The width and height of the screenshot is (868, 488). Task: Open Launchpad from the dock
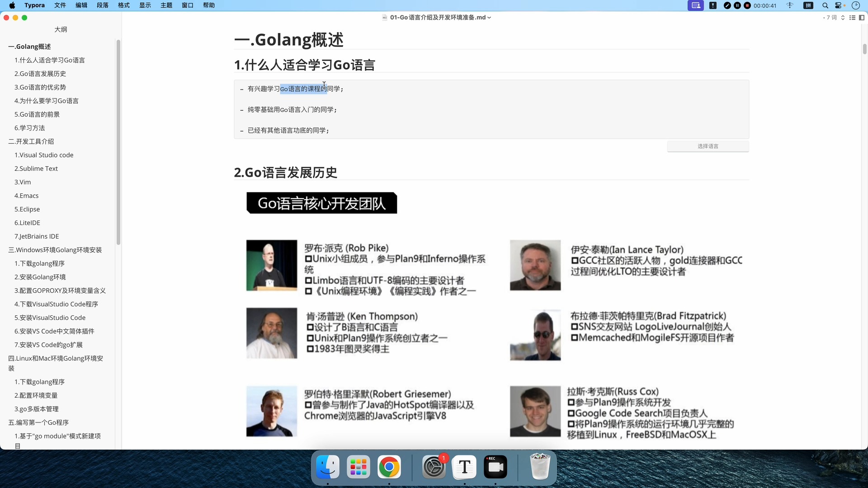click(x=358, y=467)
